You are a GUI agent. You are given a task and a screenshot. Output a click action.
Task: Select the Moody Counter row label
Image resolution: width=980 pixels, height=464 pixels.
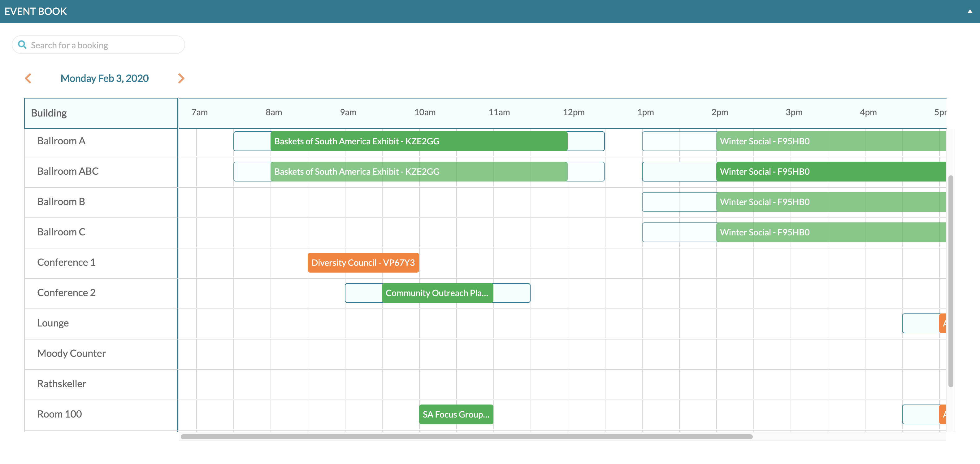coord(72,353)
